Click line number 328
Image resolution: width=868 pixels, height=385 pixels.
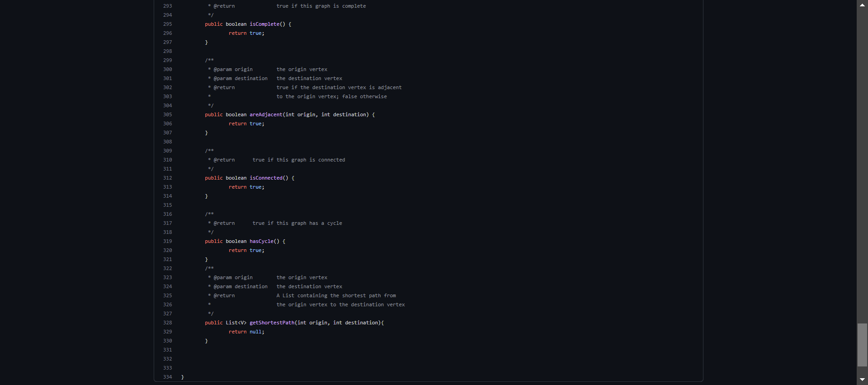(x=168, y=323)
